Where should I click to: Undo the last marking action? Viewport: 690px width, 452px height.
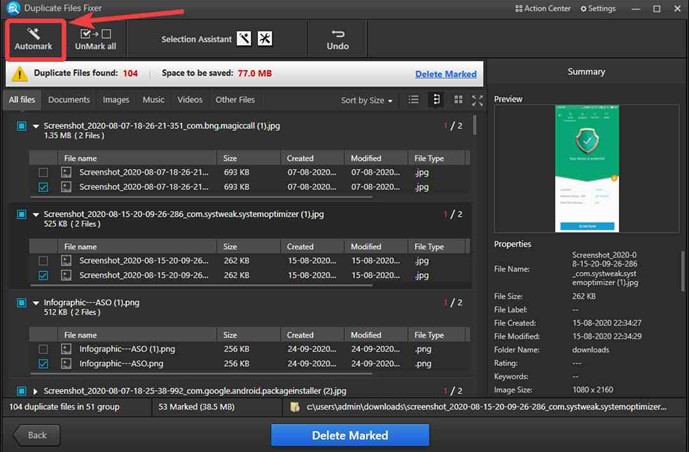(x=338, y=39)
